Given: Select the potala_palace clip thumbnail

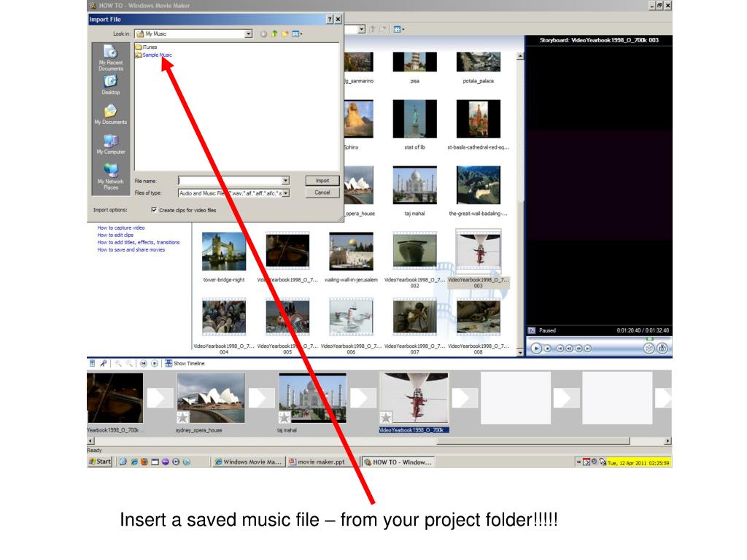Looking at the screenshot, I should 479,62.
